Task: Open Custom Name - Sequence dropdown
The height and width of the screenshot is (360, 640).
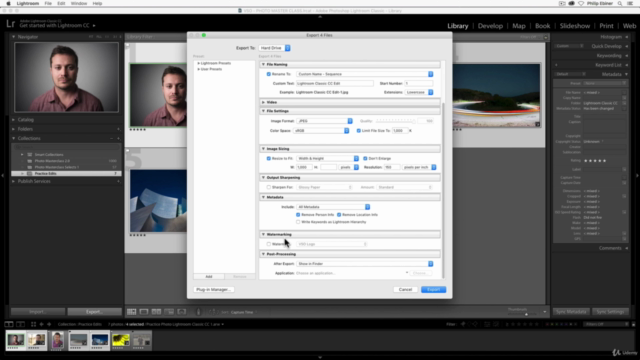Action: (x=364, y=74)
